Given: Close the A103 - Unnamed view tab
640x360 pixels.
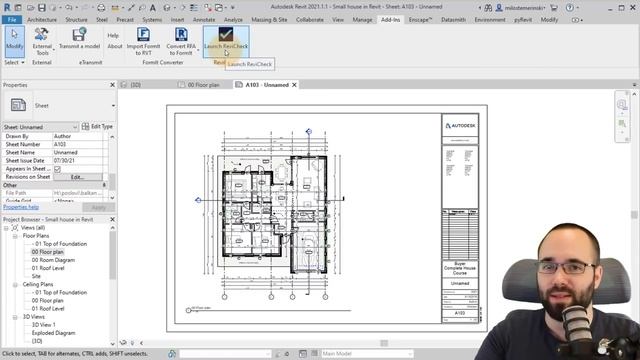Looking at the screenshot, I should 294,85.
